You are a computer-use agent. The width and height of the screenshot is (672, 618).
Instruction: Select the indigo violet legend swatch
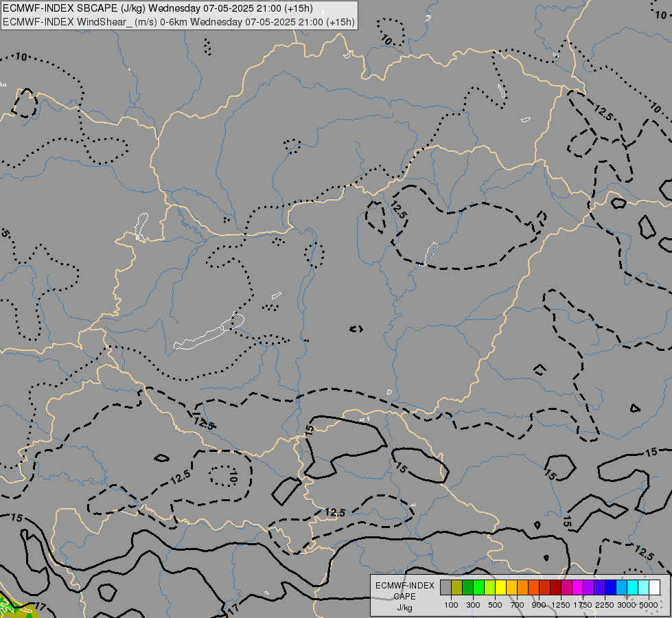pyautogui.click(x=599, y=587)
